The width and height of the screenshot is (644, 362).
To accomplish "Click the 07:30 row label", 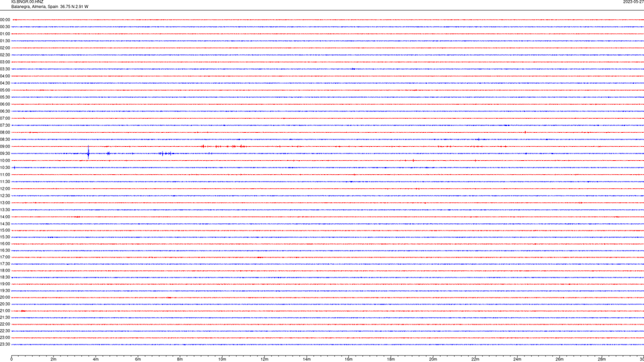I will [5, 125].
